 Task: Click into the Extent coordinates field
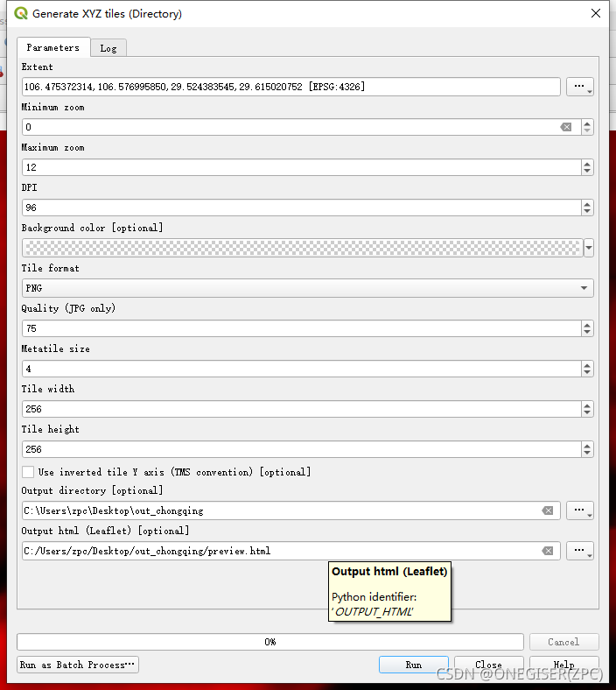(291, 87)
